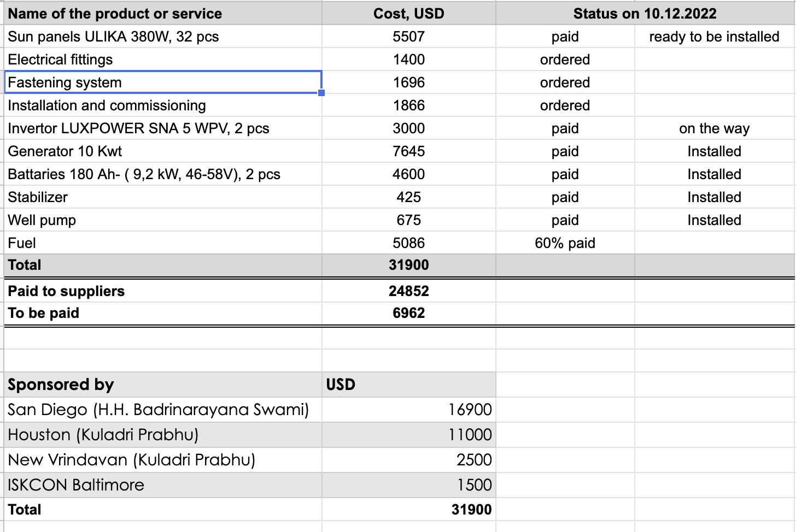Click 'ordered' in the Electrical fittings row
796x532 pixels.
(565, 60)
